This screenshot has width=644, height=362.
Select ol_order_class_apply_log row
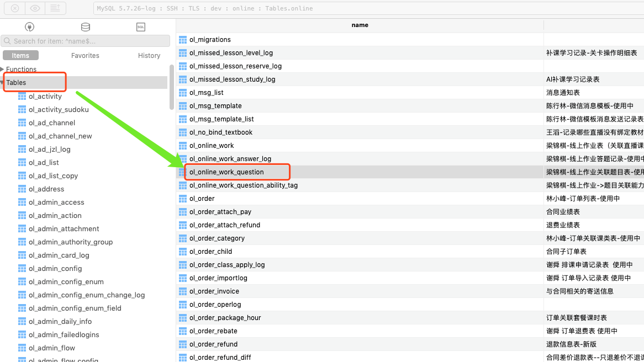[x=410, y=265]
